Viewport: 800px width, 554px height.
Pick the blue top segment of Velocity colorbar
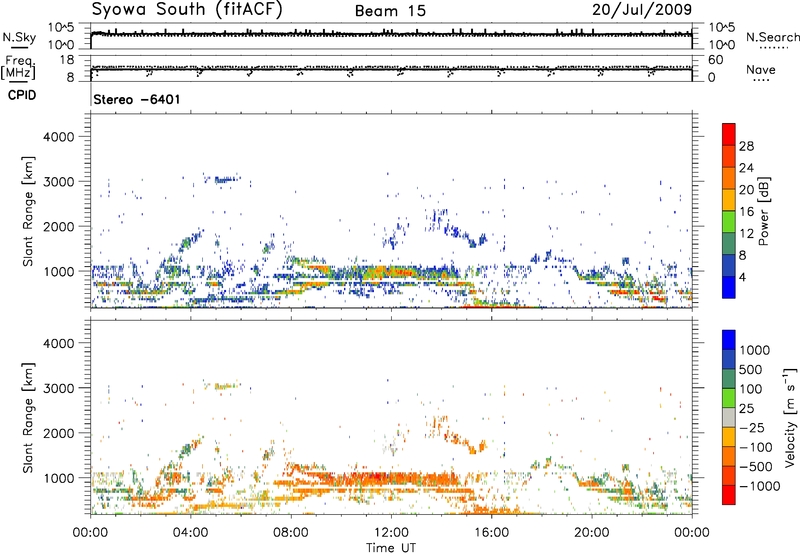pyautogui.click(x=729, y=340)
